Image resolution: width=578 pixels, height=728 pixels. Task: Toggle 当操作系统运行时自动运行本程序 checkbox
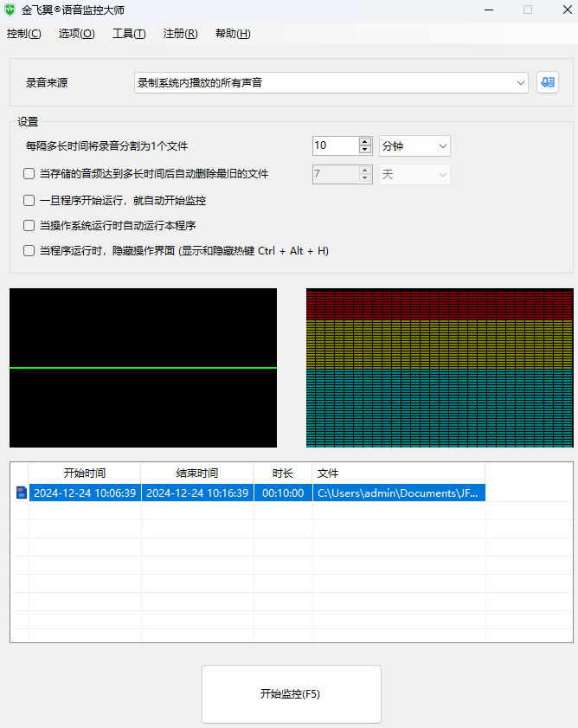(29, 225)
